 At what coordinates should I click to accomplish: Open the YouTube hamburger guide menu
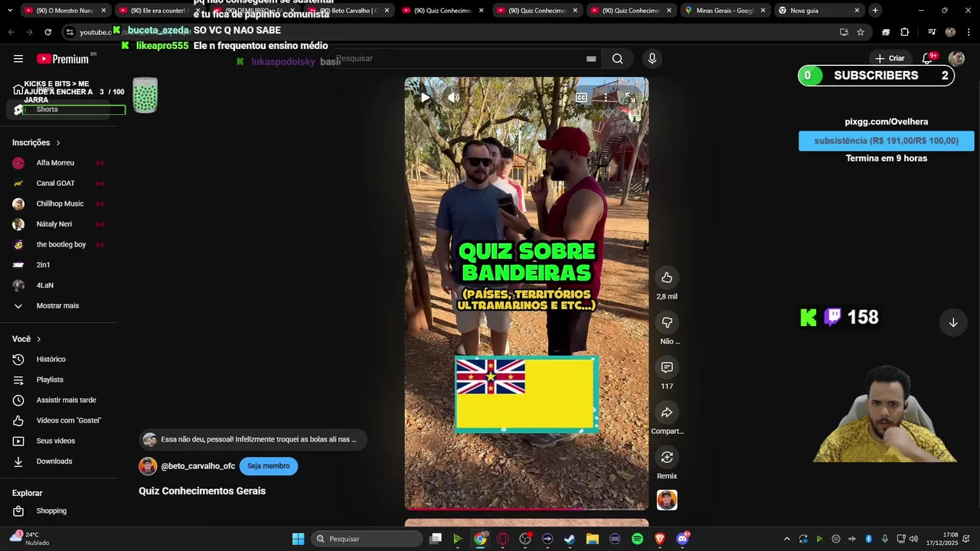click(18, 59)
